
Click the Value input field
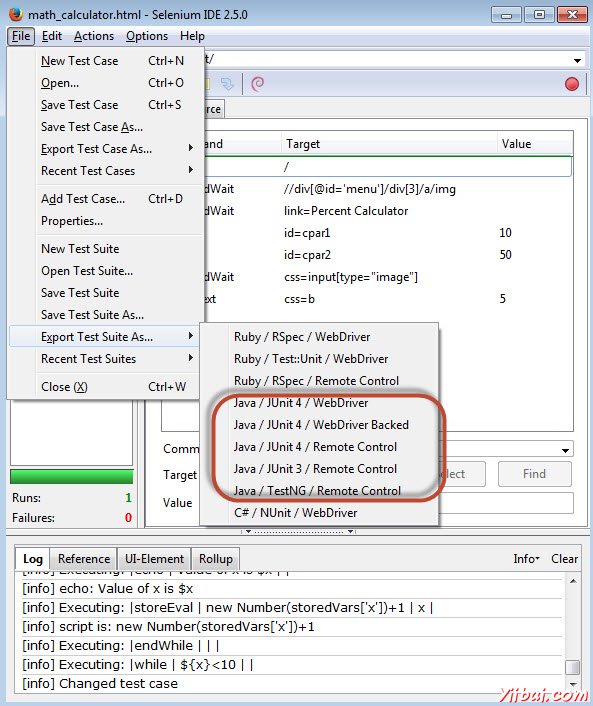tap(506, 503)
